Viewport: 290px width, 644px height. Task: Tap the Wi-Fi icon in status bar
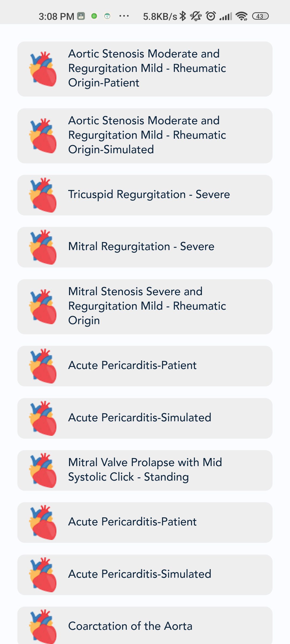pos(241,16)
